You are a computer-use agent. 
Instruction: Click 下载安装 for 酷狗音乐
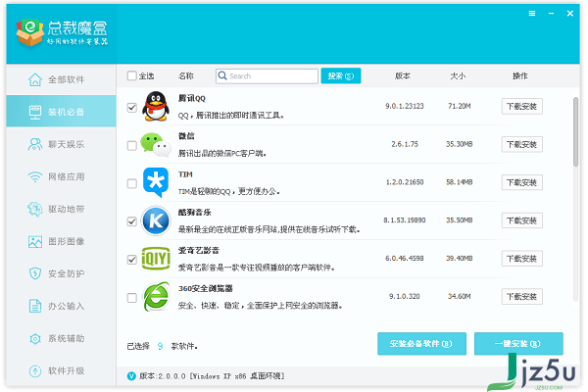pos(521,220)
